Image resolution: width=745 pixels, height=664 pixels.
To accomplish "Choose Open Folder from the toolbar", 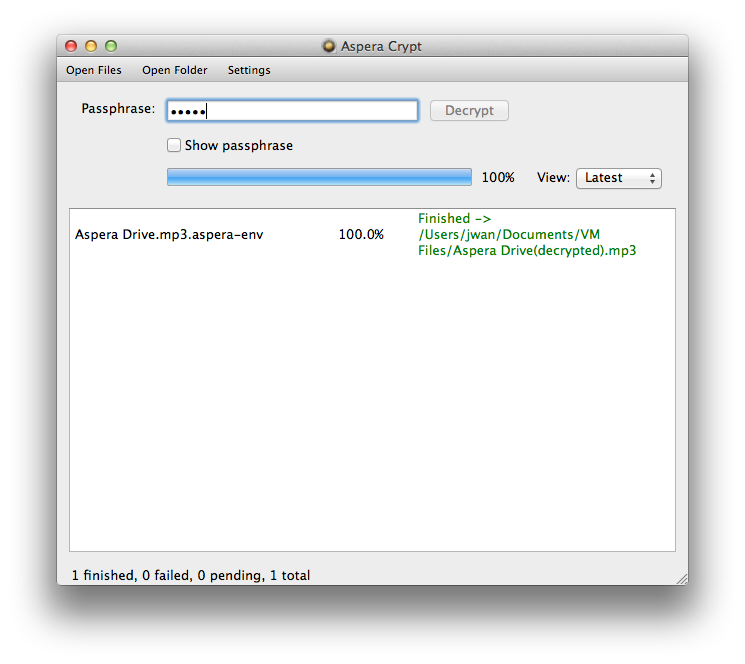I will click(175, 70).
